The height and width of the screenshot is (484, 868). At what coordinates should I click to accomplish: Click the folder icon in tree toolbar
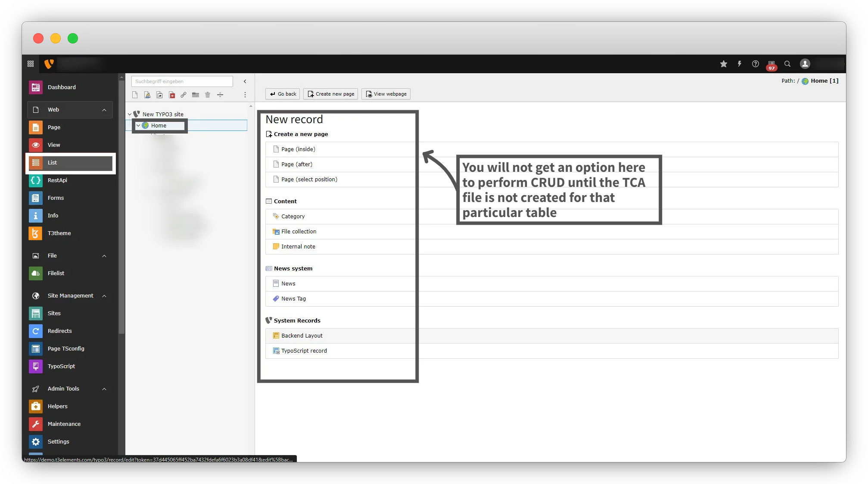point(196,95)
